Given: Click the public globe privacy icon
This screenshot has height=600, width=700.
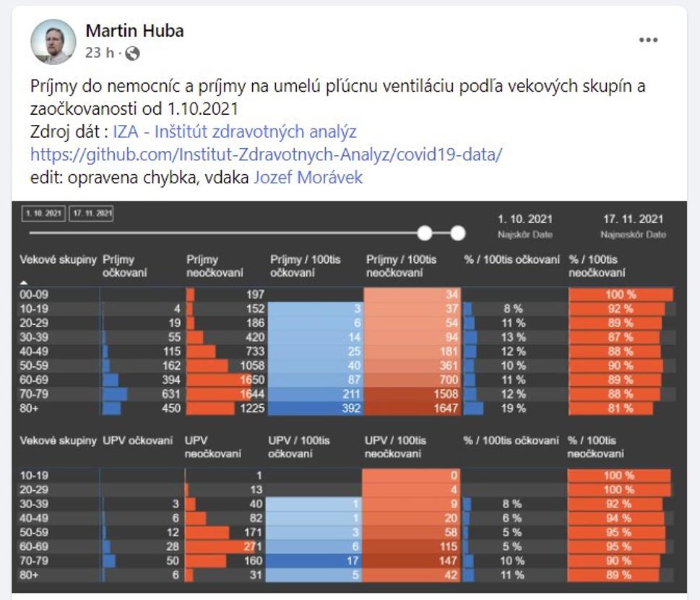Looking at the screenshot, I should point(133,53).
